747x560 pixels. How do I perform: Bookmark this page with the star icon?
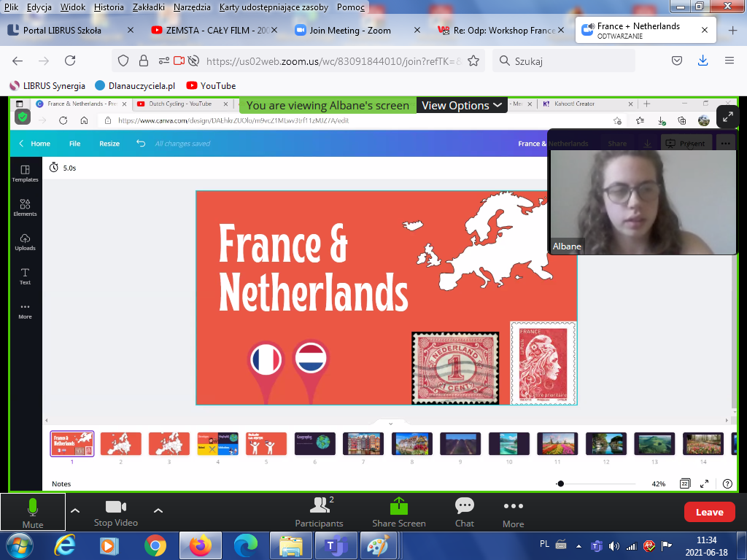point(473,61)
